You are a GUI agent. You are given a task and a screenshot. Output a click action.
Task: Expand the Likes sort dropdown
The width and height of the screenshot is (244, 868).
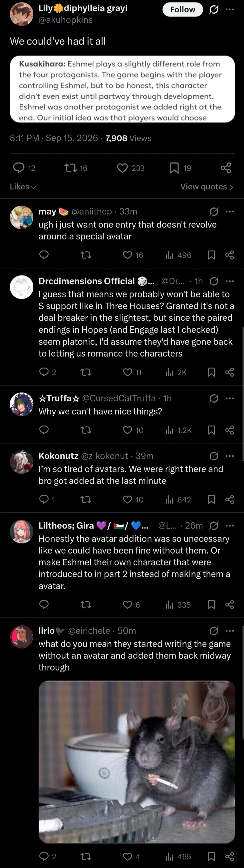[x=23, y=187]
